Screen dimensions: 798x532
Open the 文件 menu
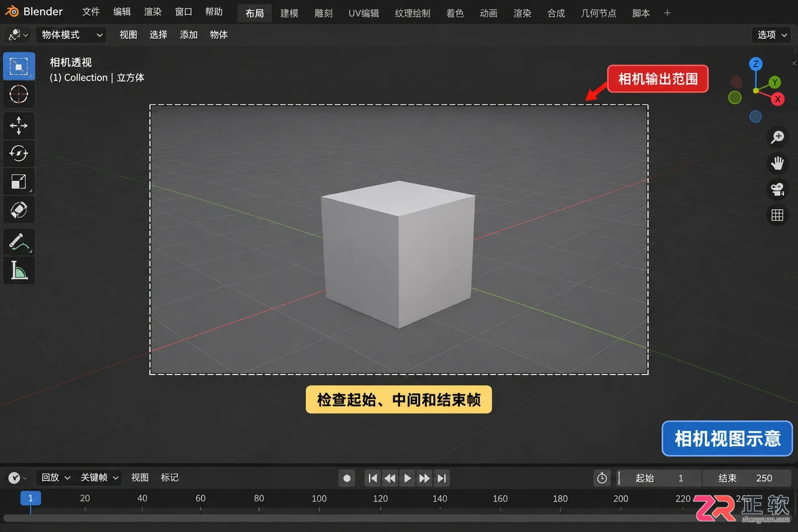tap(91, 12)
